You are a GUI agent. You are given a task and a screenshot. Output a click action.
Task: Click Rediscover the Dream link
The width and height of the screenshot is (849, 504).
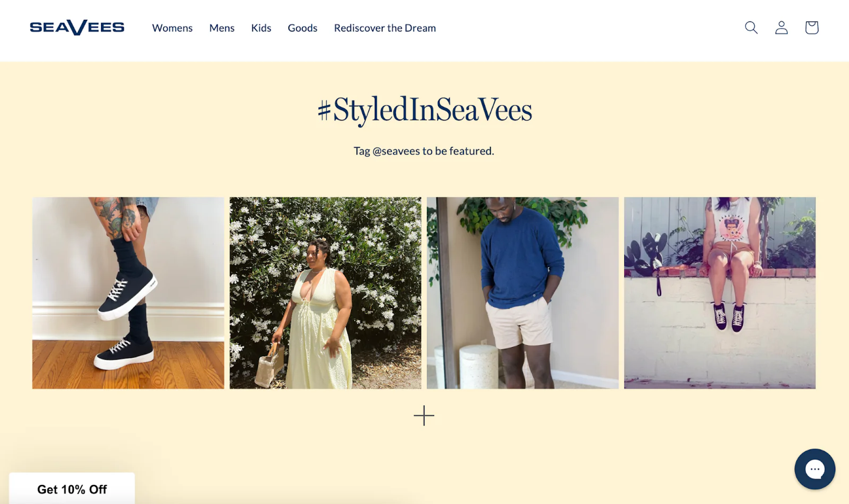384,26
